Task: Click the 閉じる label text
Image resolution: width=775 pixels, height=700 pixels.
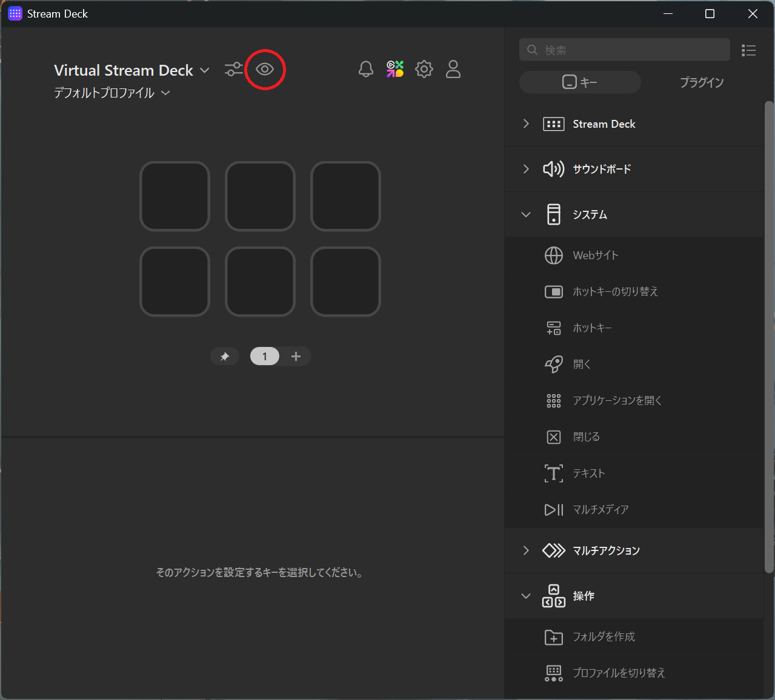Action: pos(587,437)
